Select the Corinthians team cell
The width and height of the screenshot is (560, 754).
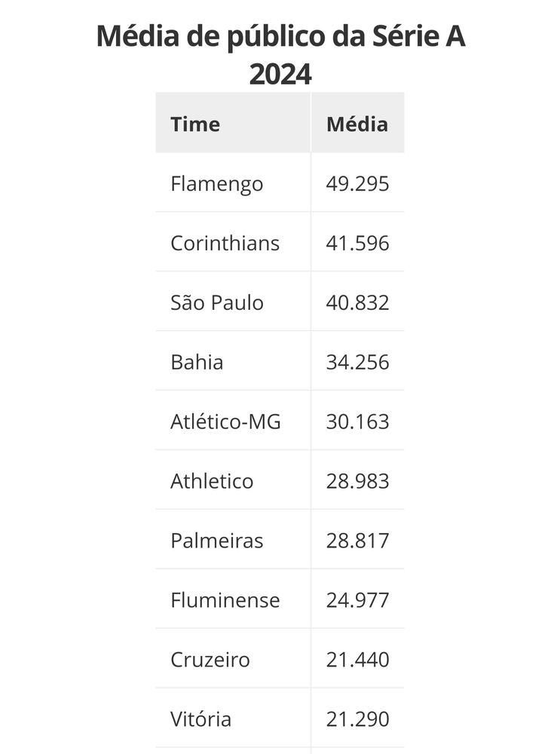(x=225, y=243)
